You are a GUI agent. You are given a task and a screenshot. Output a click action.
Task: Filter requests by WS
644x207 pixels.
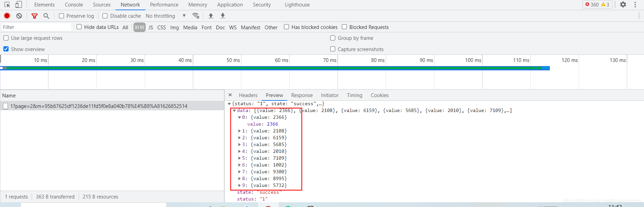(233, 27)
